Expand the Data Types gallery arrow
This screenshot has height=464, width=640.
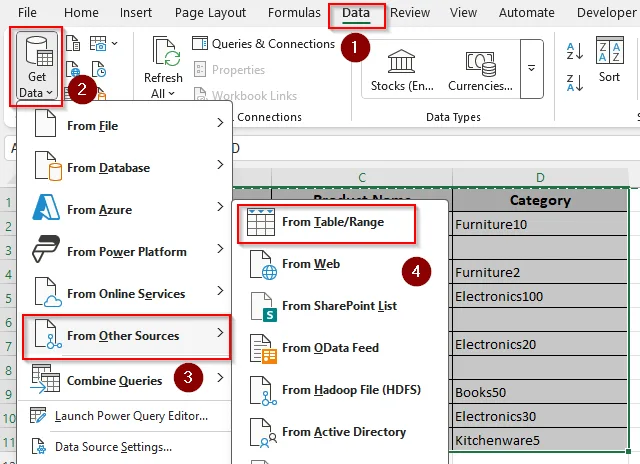531,69
